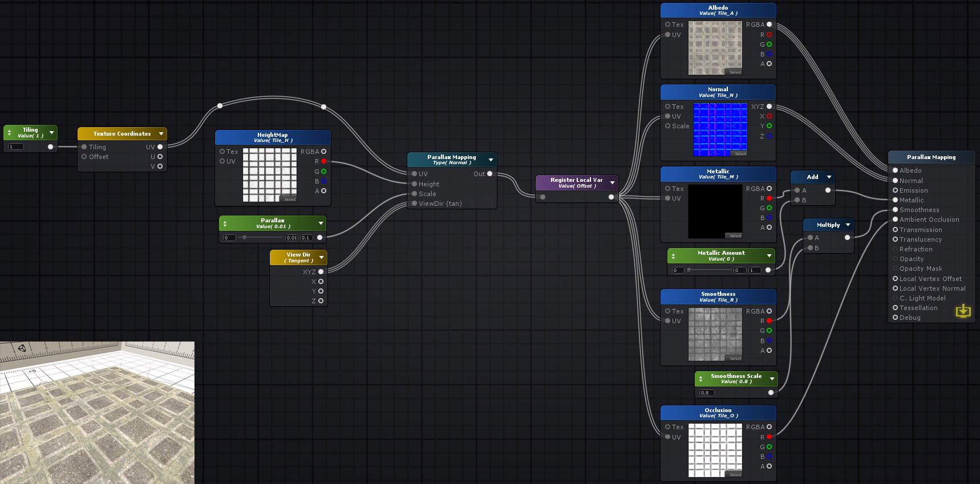Click the Local Vertex Offset input port
The width and height of the screenshot is (980, 484).
point(895,279)
